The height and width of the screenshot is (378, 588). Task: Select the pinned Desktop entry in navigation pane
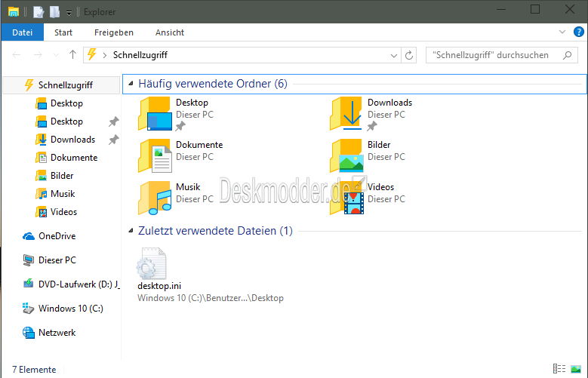[x=66, y=121]
